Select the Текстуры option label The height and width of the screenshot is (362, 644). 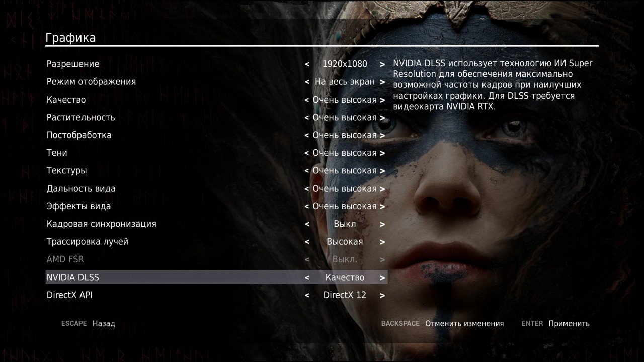tap(66, 171)
